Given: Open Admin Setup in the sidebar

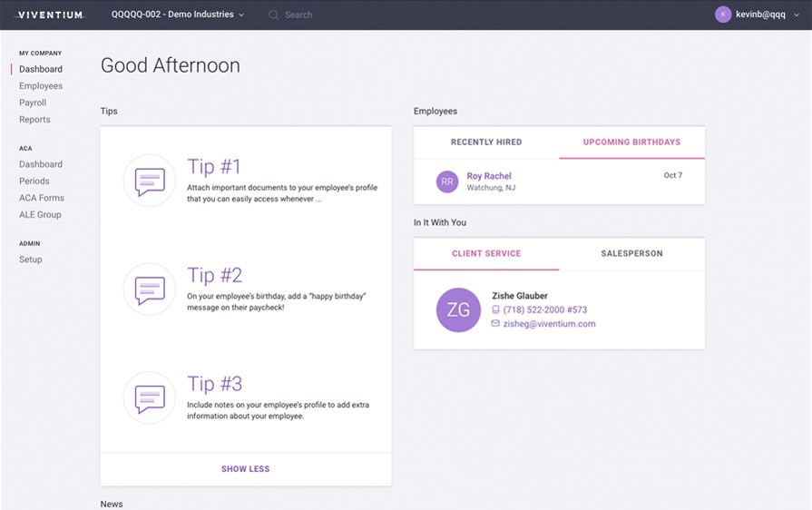Looking at the screenshot, I should coord(31,260).
